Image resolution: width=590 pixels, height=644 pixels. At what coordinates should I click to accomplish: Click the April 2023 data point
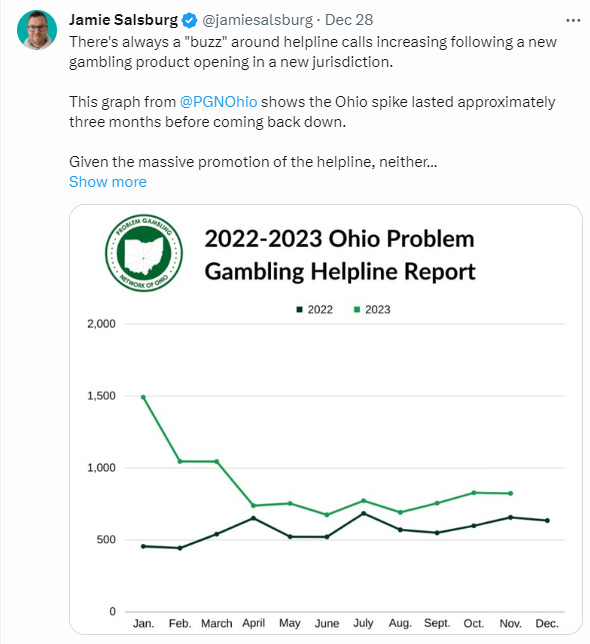click(x=253, y=505)
